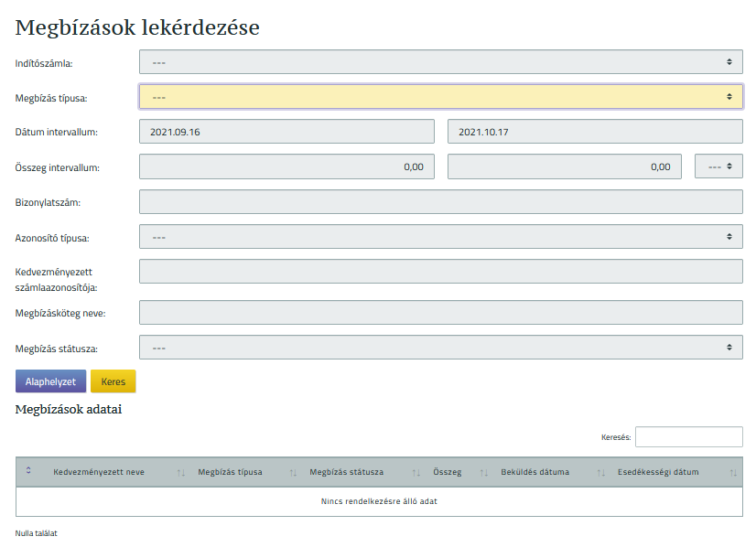Image resolution: width=756 pixels, height=558 pixels.
Task: Expand the Megbízás státusza dropdown
Action: pyautogui.click(x=440, y=348)
